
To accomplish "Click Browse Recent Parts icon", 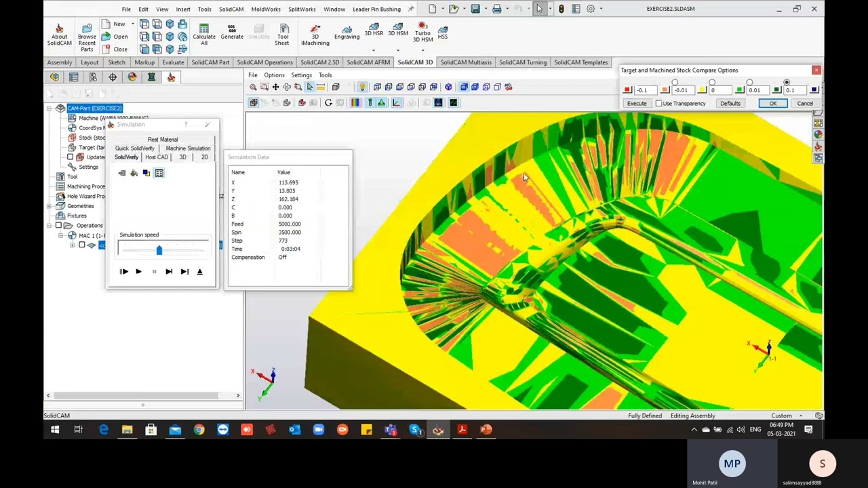I will point(87,29).
